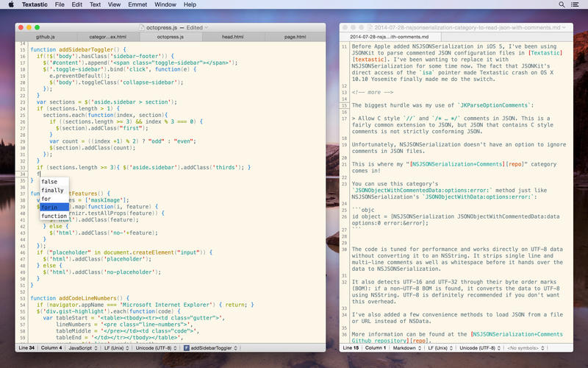Expand the octopress.js Edited title dropdown
This screenshot has height=368, width=588.
click(x=206, y=27)
